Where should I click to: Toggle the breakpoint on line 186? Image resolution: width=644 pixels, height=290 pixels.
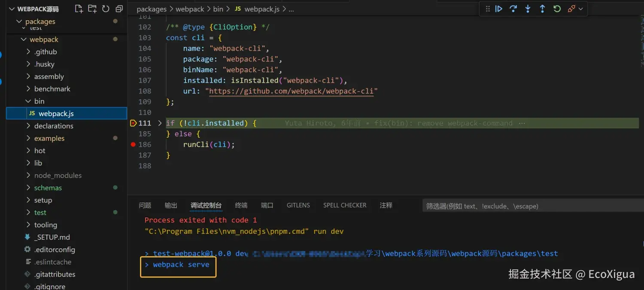coord(133,145)
